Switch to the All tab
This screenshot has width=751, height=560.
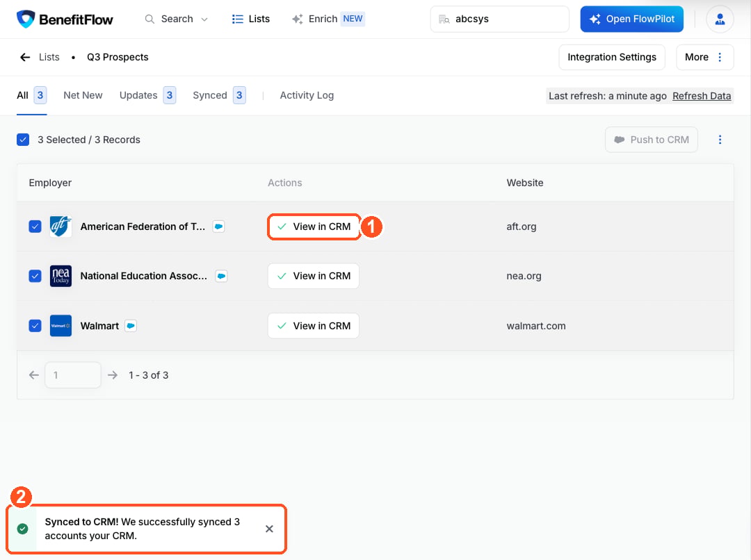point(31,95)
